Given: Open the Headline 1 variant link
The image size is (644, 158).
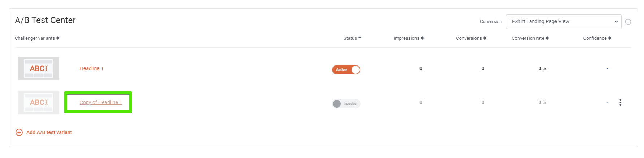Looking at the screenshot, I should coord(91,68).
